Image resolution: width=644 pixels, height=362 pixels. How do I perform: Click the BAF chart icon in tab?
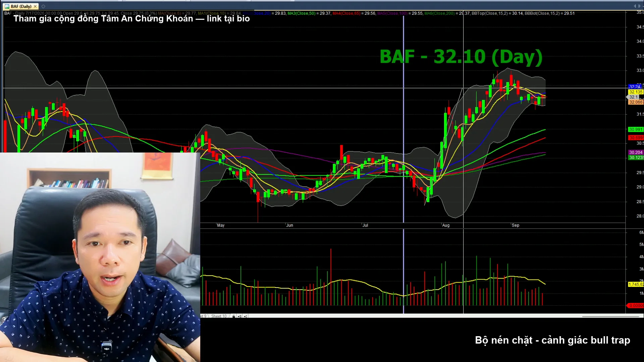click(x=7, y=6)
